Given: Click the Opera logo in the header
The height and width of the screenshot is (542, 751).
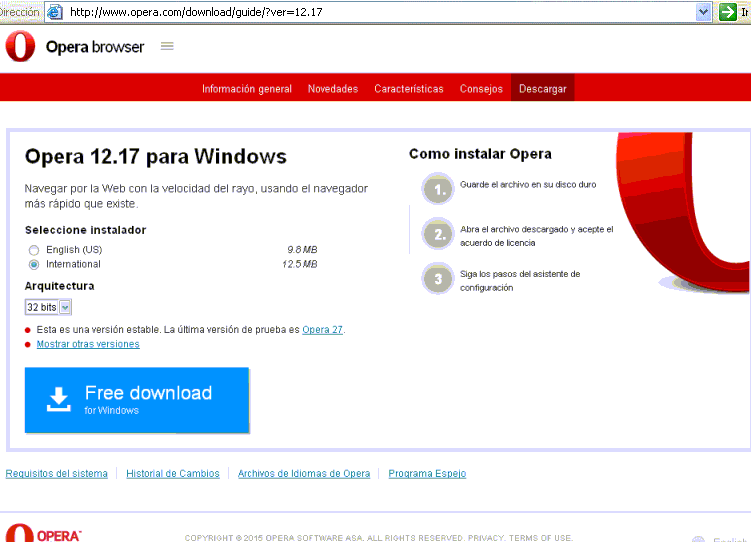Looking at the screenshot, I should [x=20, y=46].
